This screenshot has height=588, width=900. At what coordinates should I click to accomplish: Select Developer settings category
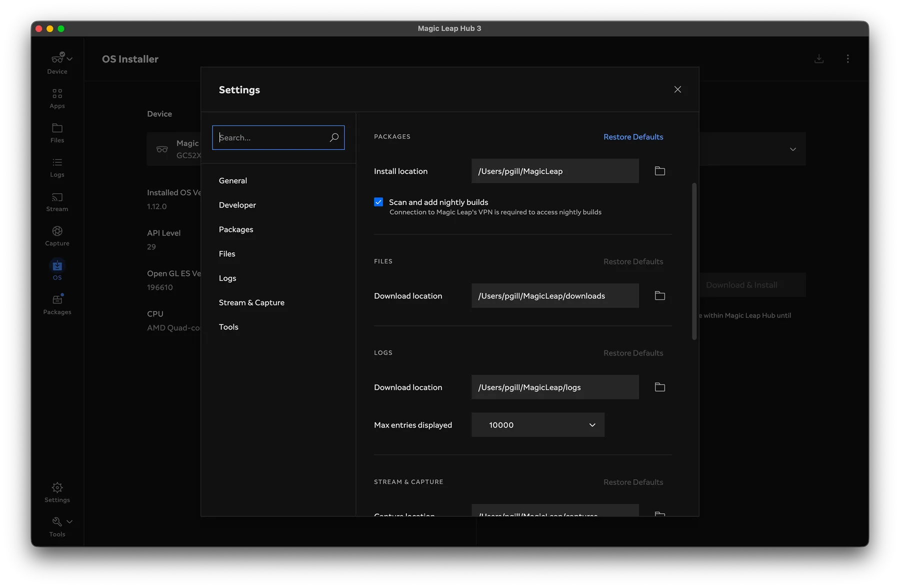[x=237, y=205]
